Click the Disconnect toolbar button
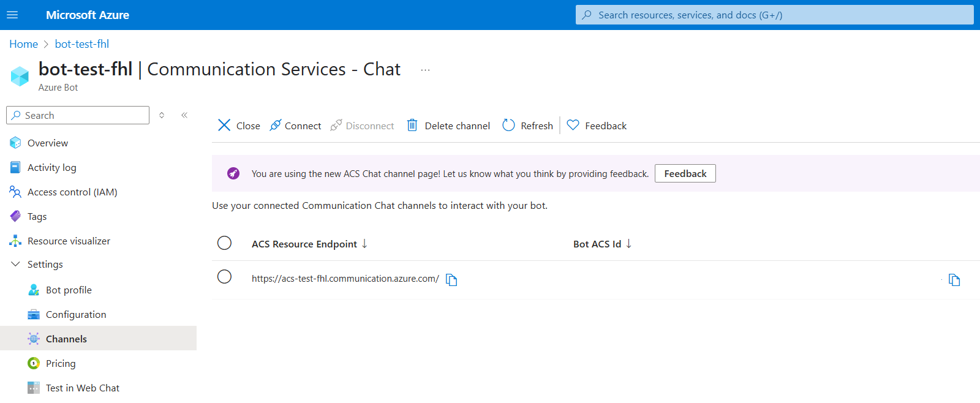Viewport: 980px width, 403px height. (x=362, y=126)
